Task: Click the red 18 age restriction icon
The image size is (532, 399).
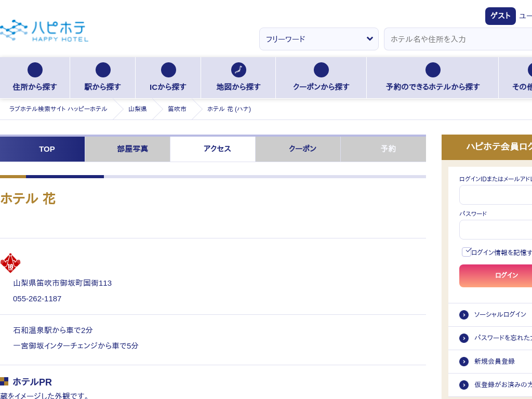Action: (x=10, y=263)
